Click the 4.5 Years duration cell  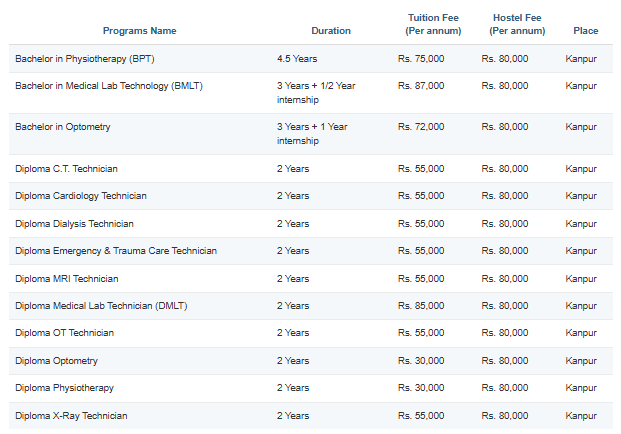297,59
